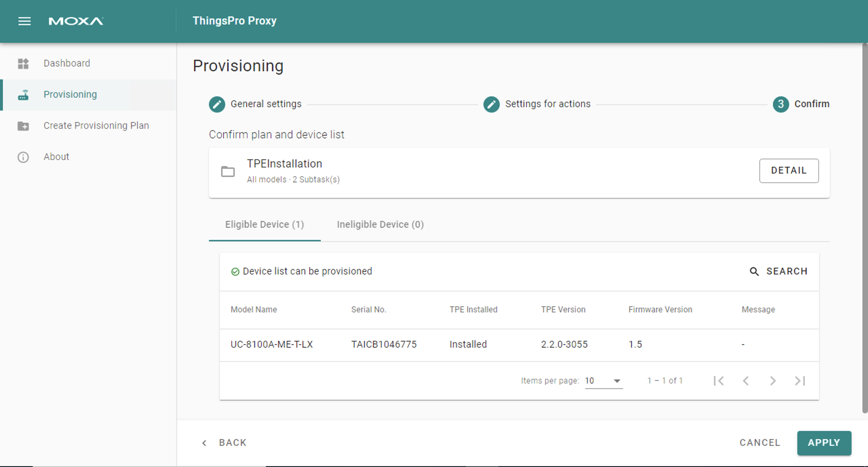Click the CANCEL button
Screen dimensions: 868x467
[760, 443]
